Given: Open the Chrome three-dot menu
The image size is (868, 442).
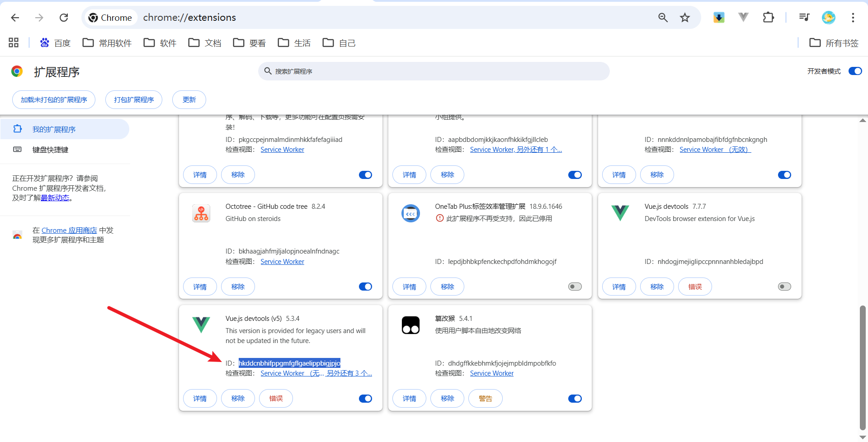Looking at the screenshot, I should [x=853, y=18].
